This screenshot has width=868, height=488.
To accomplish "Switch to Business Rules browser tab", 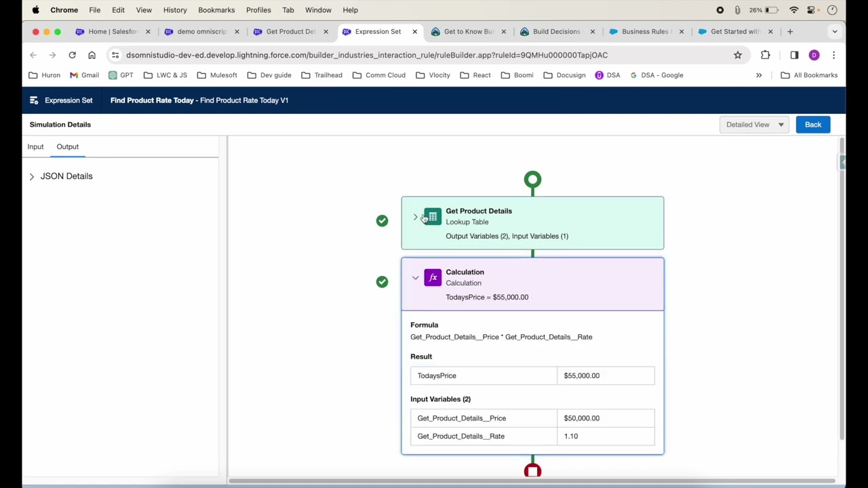I will [645, 31].
